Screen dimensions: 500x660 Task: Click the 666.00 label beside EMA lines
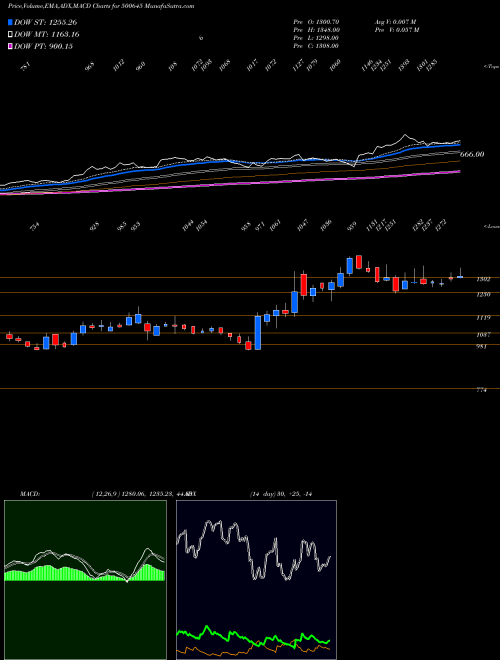click(x=472, y=154)
